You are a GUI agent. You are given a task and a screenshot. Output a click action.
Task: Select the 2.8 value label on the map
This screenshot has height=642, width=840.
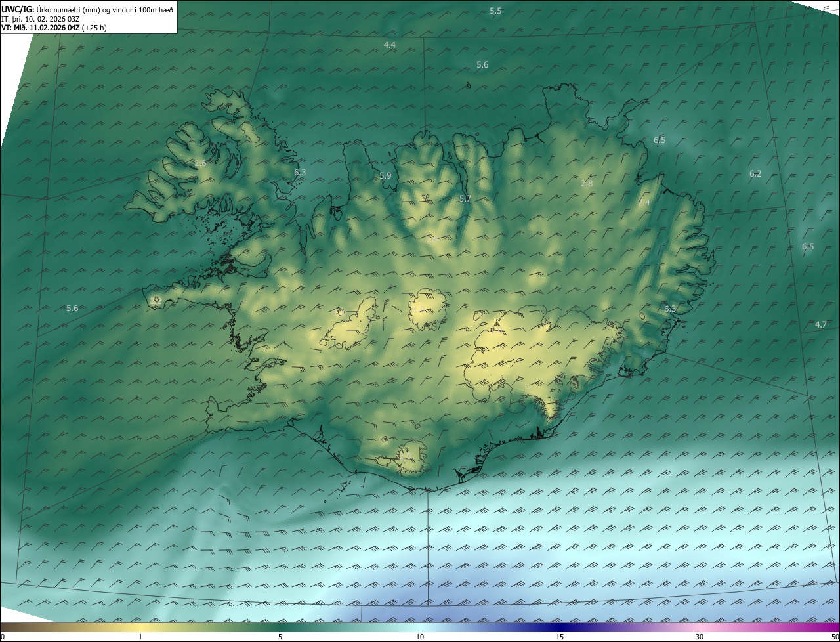click(x=587, y=184)
